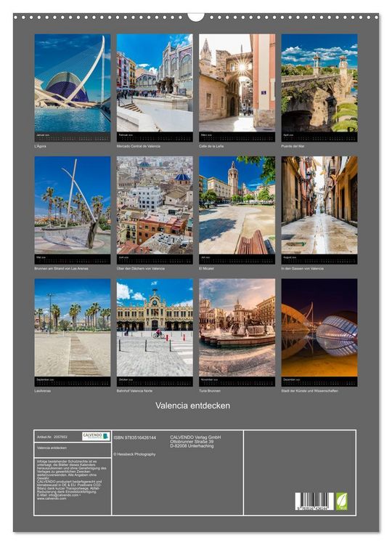Click the caption 'Puente del Mar'
This screenshot has height=545, width=392.
[293, 146]
